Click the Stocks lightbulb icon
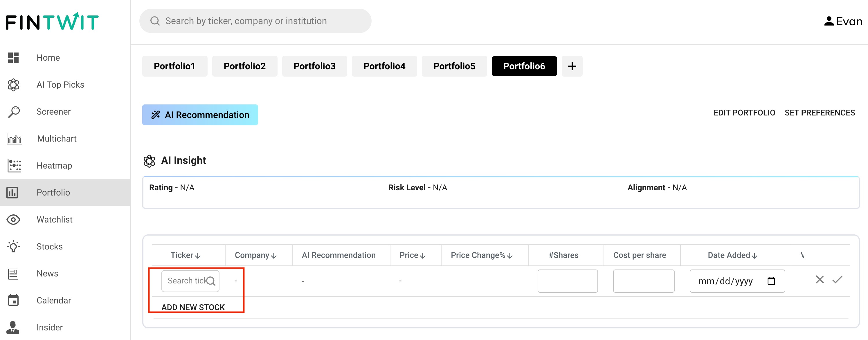868x340 pixels. coord(13,246)
